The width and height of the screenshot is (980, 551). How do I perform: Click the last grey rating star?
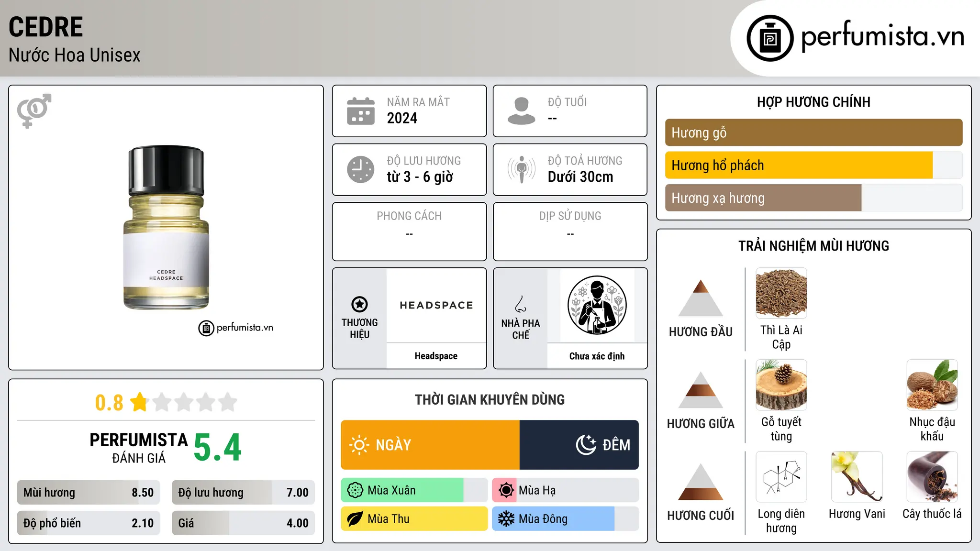[x=228, y=402]
